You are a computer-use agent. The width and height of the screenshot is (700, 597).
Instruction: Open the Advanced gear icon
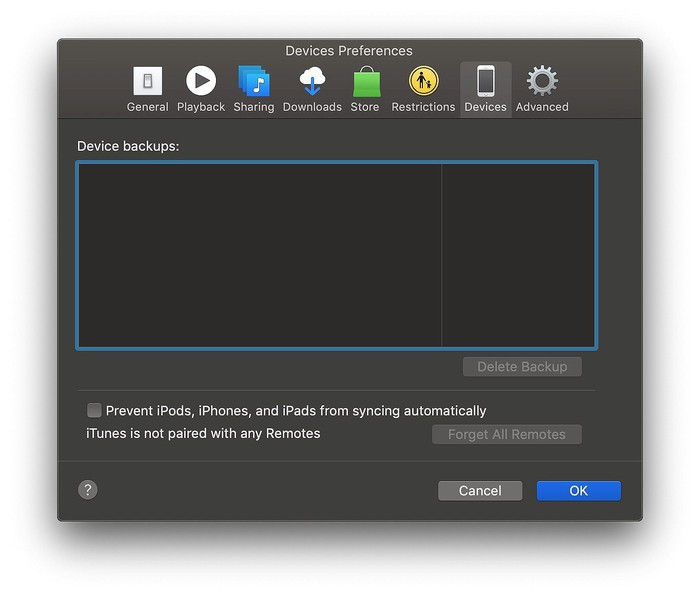point(542,82)
